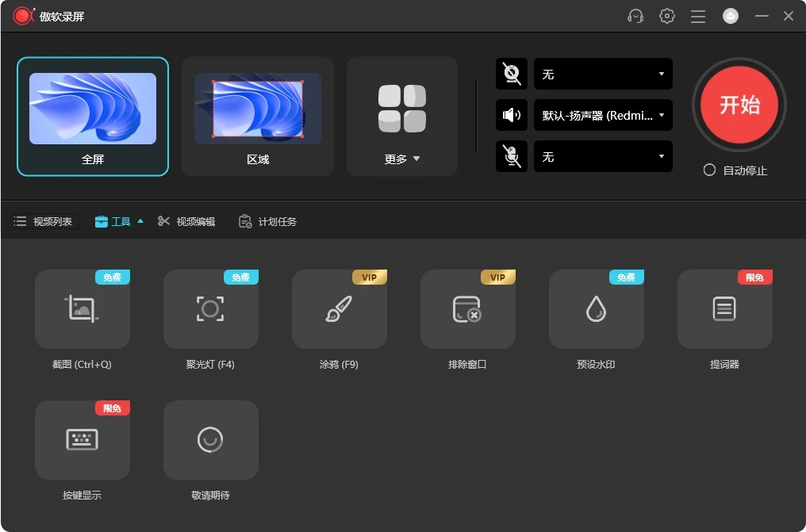Toggle the microphone icon button

[x=512, y=156]
